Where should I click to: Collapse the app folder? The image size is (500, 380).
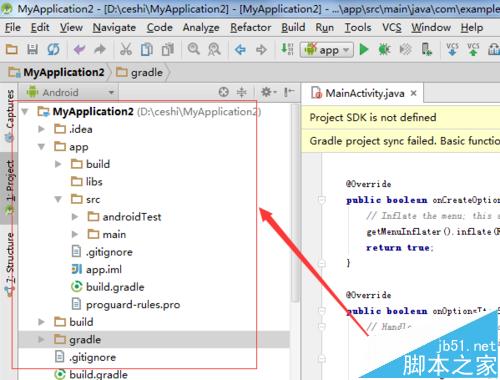[x=41, y=147]
